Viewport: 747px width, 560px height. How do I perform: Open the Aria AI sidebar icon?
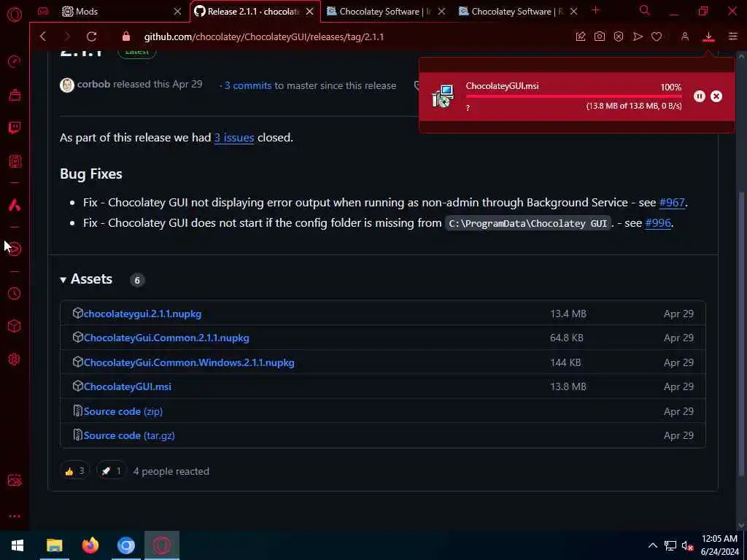click(15, 205)
